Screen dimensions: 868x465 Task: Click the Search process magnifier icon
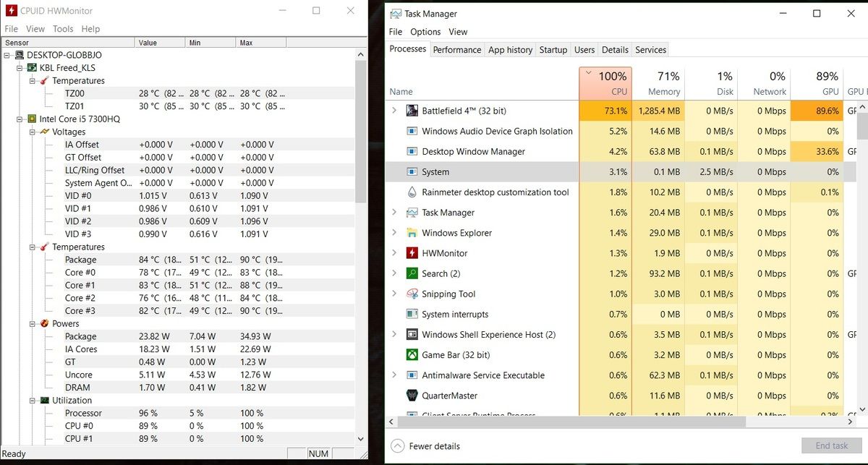(x=412, y=273)
